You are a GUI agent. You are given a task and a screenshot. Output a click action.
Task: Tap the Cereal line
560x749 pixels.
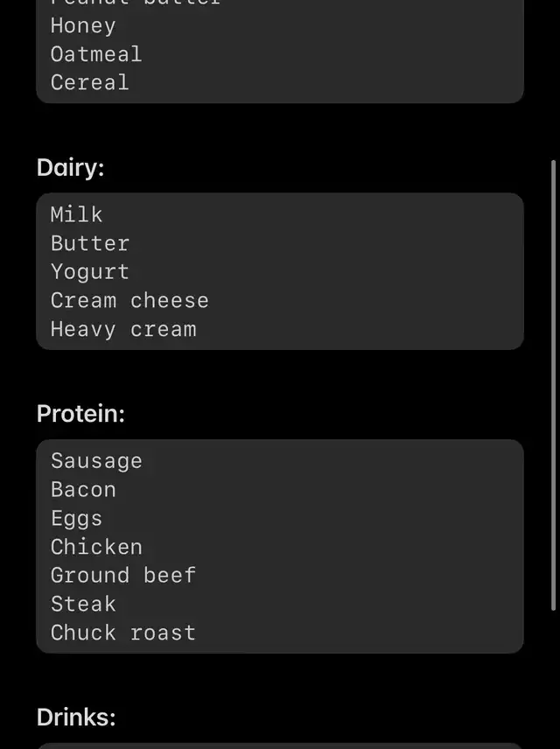[x=89, y=83]
